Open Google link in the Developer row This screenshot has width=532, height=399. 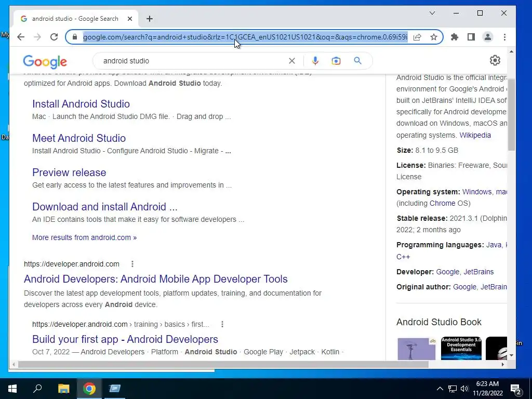click(x=447, y=272)
